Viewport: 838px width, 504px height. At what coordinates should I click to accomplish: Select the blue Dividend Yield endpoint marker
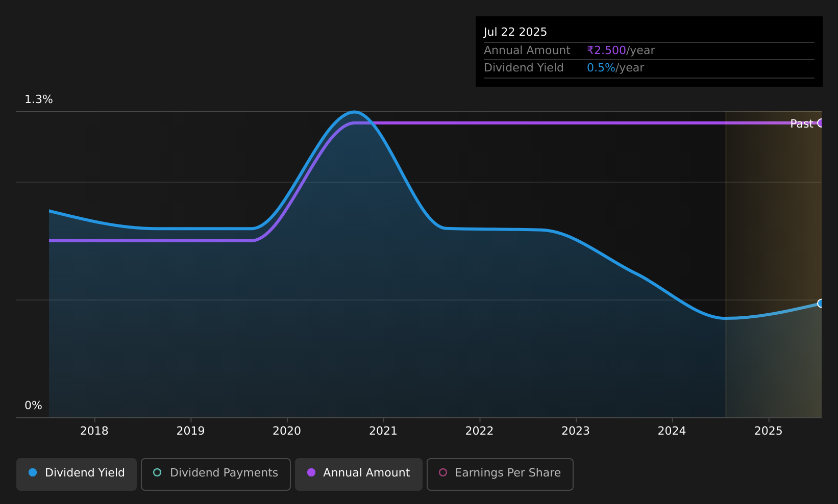click(x=821, y=303)
